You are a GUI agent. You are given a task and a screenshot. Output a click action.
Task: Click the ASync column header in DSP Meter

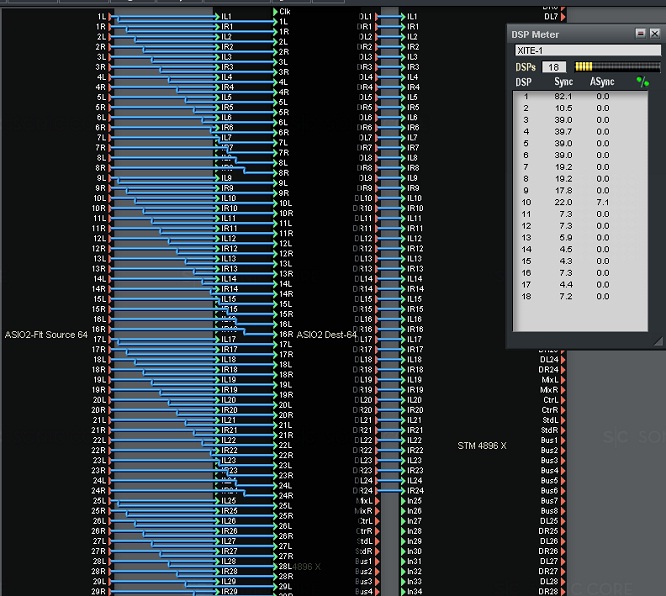tap(602, 82)
